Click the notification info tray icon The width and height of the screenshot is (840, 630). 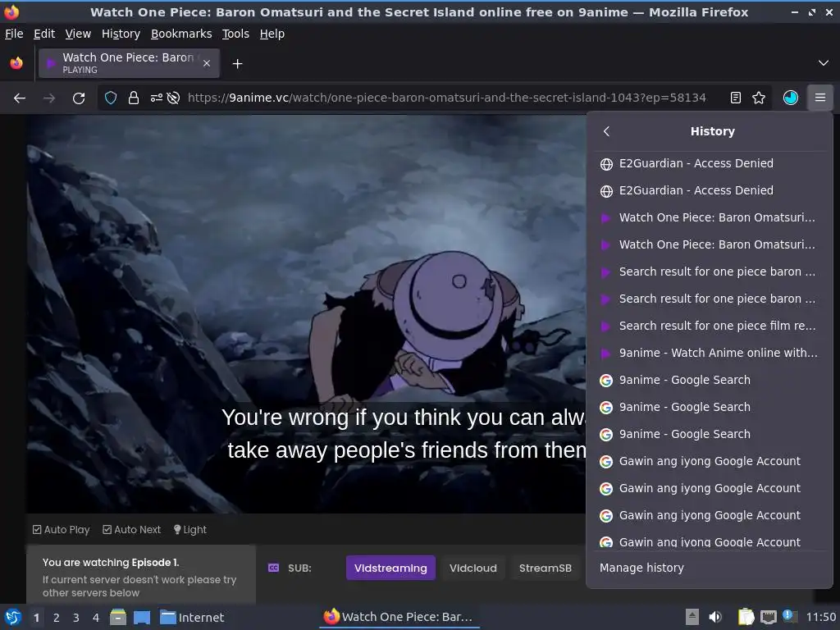(788, 615)
